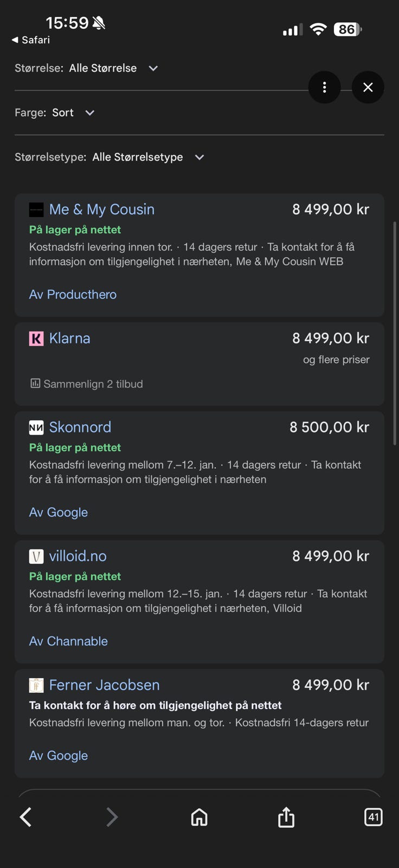The width and height of the screenshot is (399, 868).
Task: Tap the browser back arrow
Action: (x=25, y=817)
